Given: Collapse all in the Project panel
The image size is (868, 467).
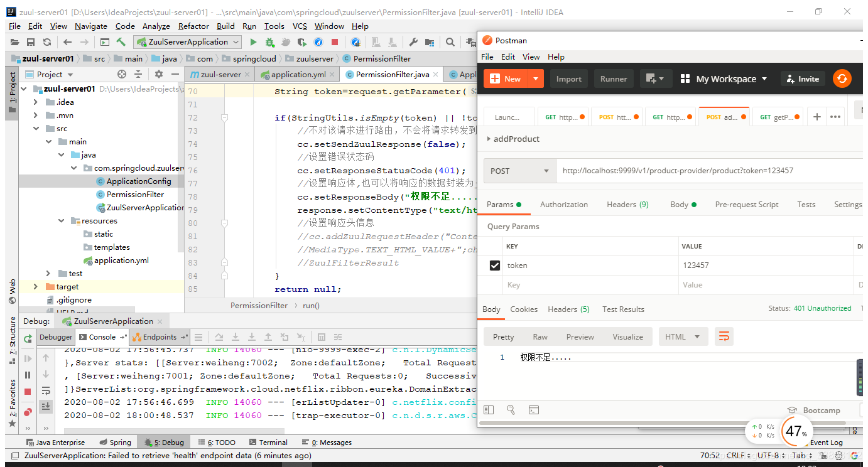Looking at the screenshot, I should coord(139,74).
